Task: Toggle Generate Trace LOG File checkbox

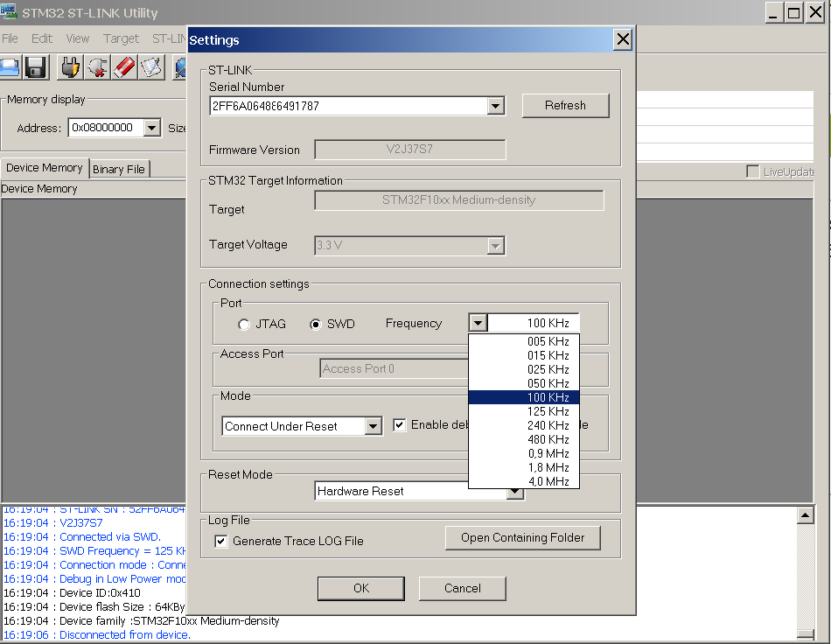Action: (221, 541)
